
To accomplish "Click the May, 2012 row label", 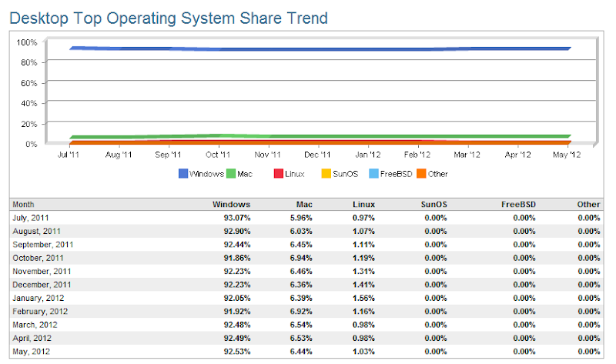I will pyautogui.click(x=32, y=351).
